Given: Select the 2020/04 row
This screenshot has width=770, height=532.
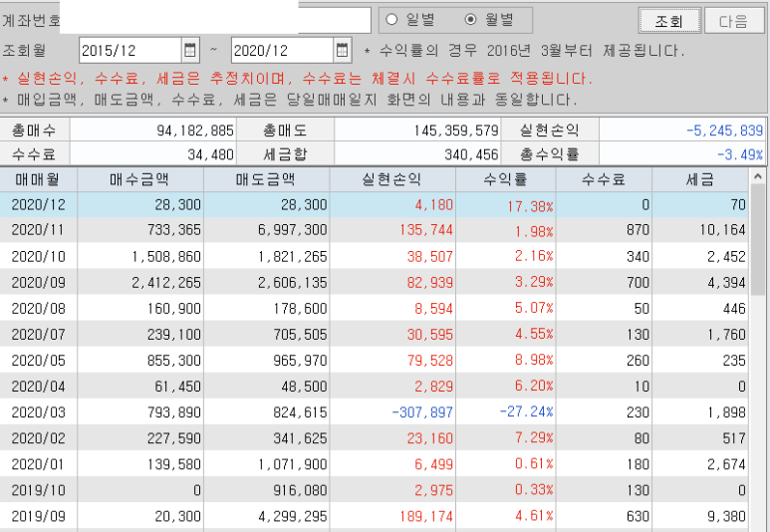Looking at the screenshot, I should click(375, 387).
